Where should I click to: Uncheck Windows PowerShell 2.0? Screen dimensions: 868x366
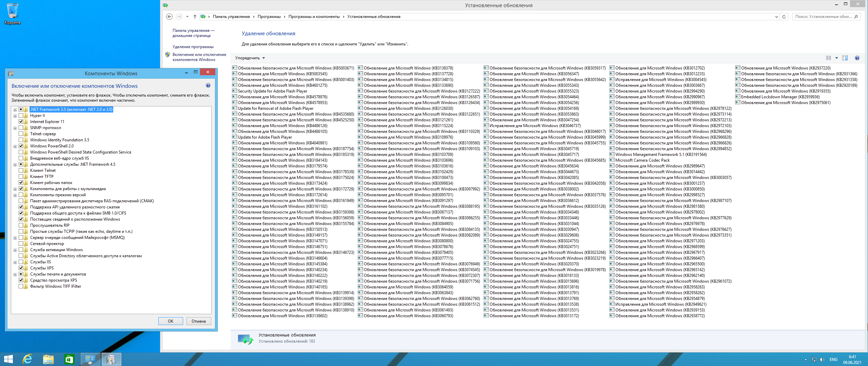pyautogui.click(x=21, y=146)
